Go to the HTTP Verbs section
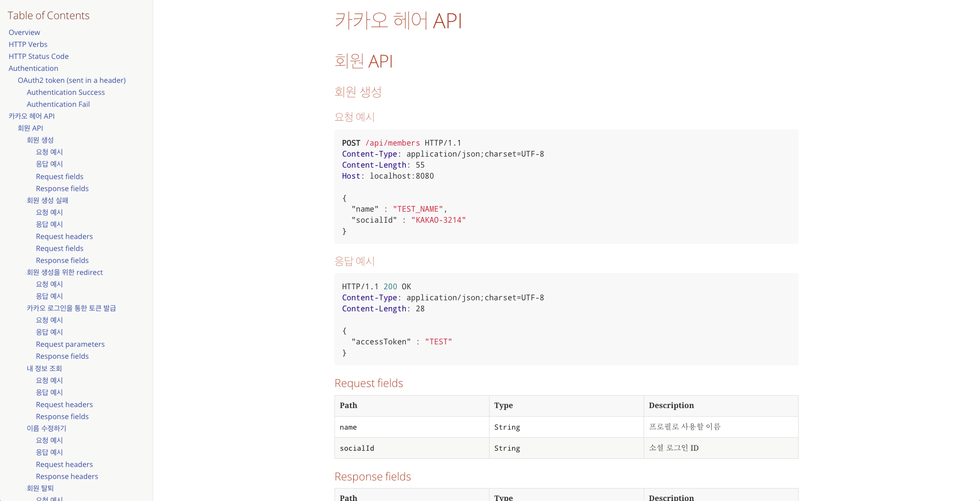 28,44
